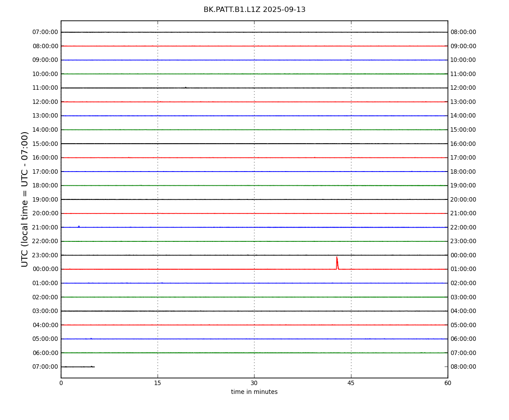509x420 pixels.
Task: Click the left-axis label 23:00:00
Action: click(45, 255)
